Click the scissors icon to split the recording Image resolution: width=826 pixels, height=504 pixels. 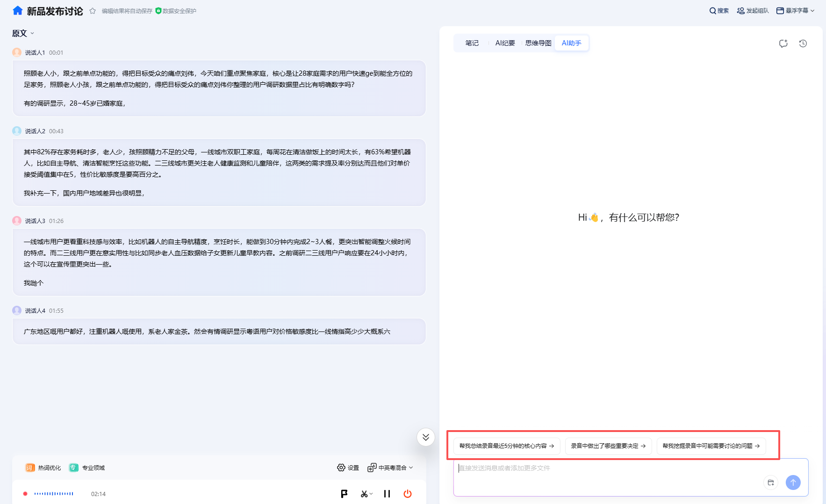point(364,493)
